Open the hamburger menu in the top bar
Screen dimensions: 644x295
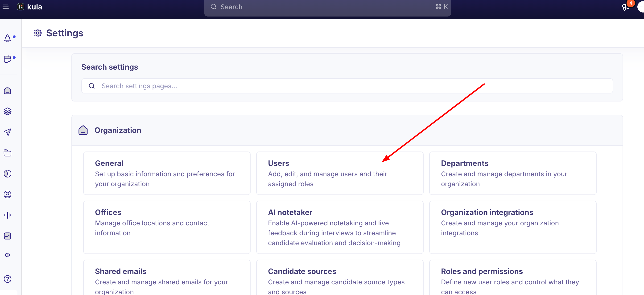[x=6, y=7]
